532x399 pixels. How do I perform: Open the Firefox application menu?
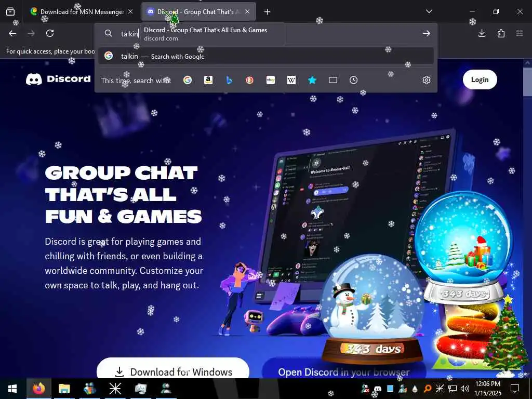tap(520, 33)
